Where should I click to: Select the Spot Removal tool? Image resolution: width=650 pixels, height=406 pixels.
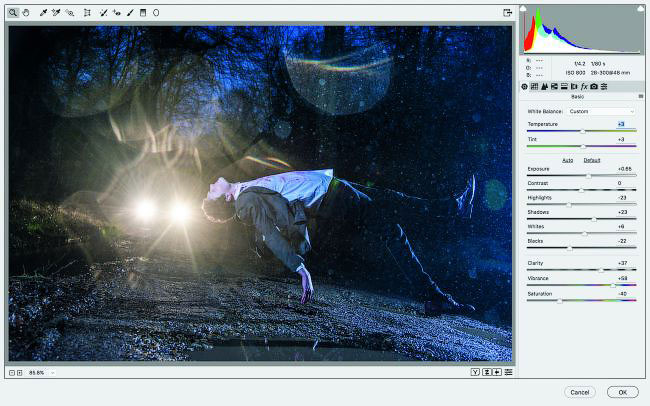pos(104,13)
